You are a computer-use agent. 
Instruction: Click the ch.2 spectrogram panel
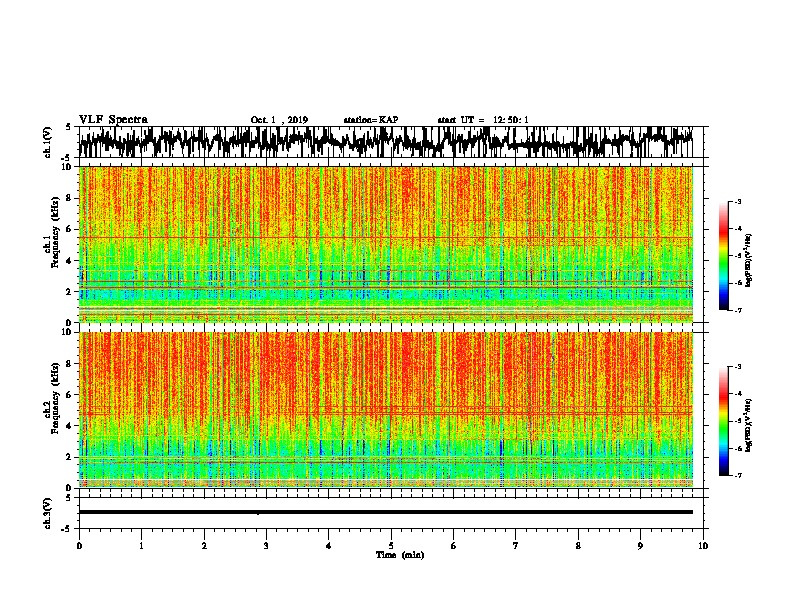tap(386, 410)
